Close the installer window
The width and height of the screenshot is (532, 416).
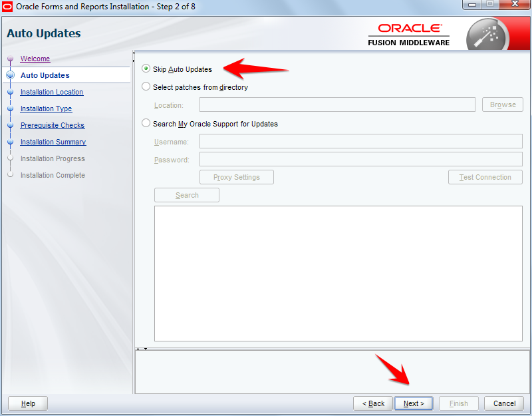click(x=515, y=5)
